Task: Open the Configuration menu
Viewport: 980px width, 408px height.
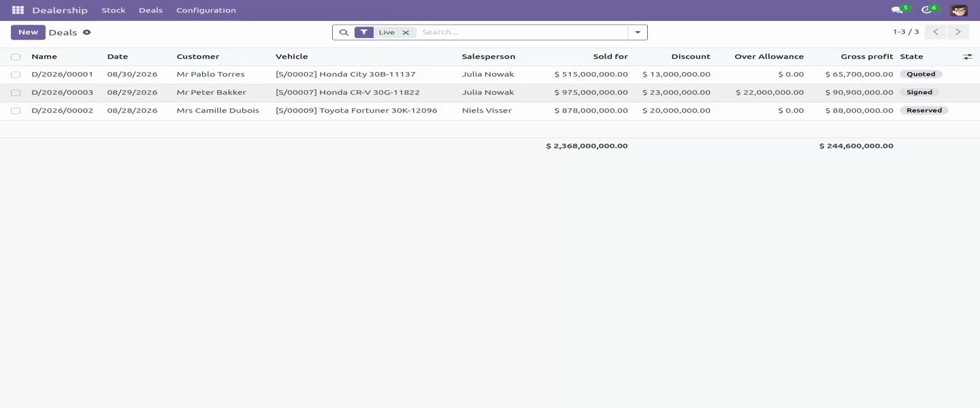Action: pos(206,10)
